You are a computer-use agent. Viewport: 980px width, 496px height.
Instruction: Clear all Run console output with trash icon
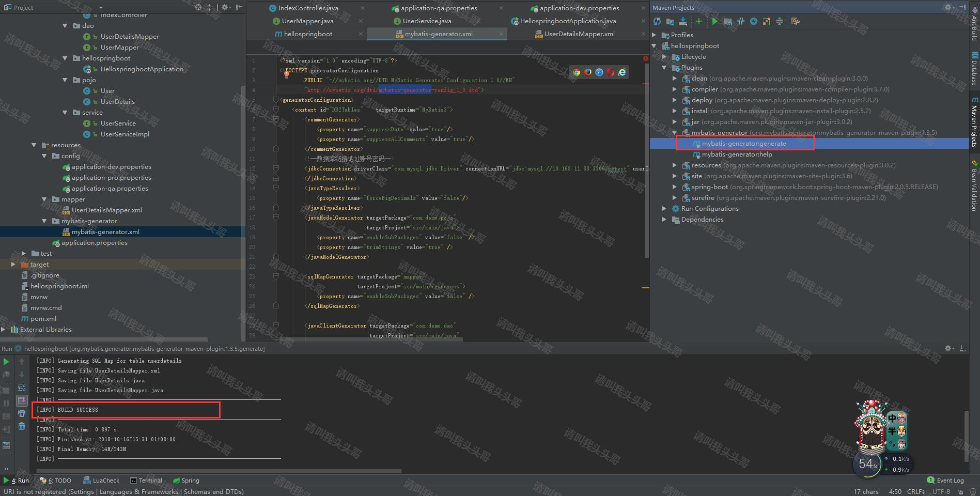(22, 426)
